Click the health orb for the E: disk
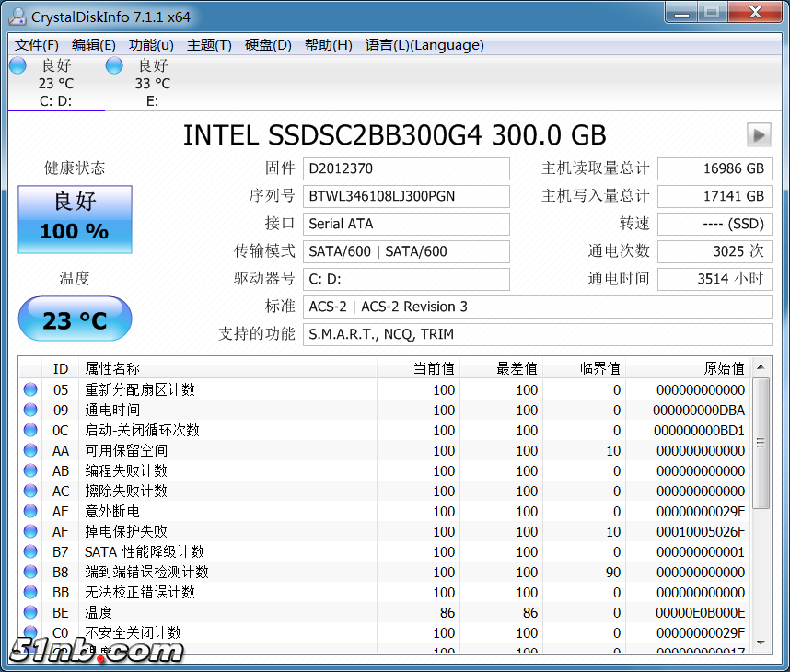 pos(114,65)
